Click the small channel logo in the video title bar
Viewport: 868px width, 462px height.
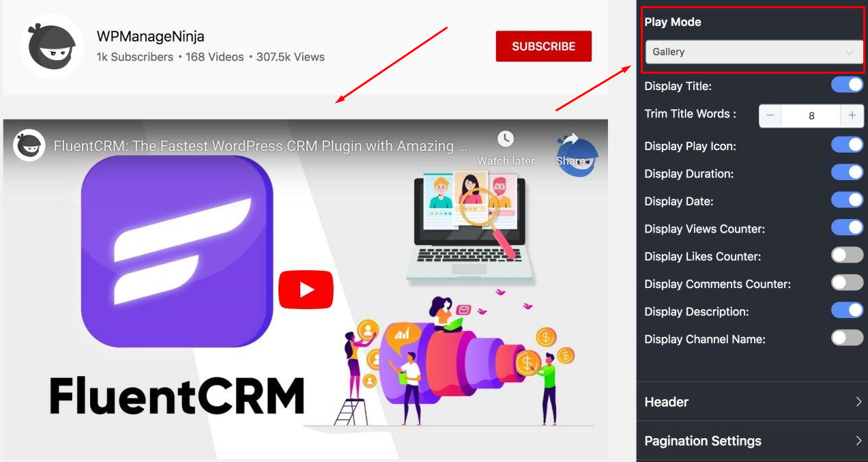coord(29,145)
